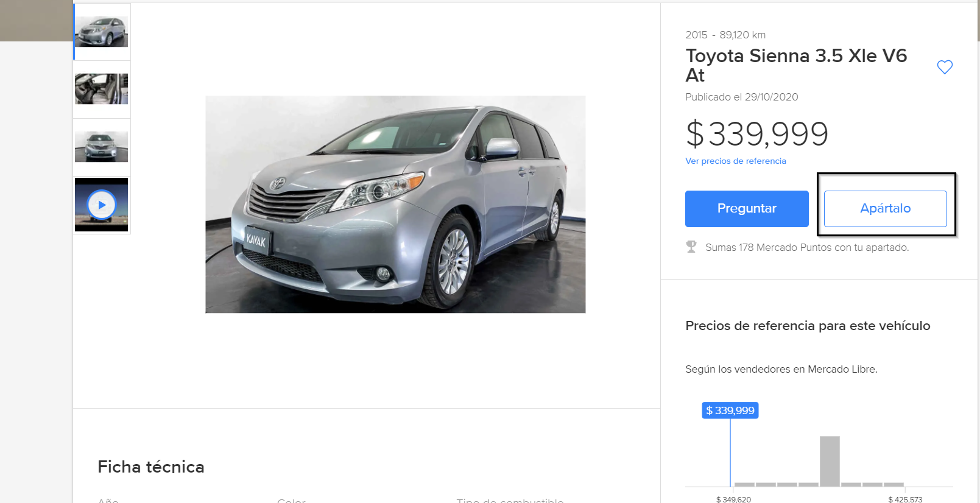
Task: Add the Toyota Sienna to favorites
Action: 945,67
